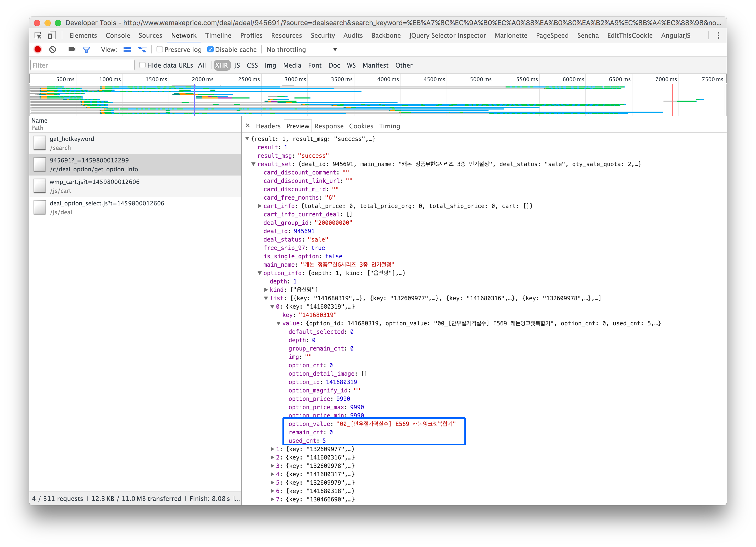Viewport: 756px width, 547px height.
Task: Click the red record network log icon
Action: coord(38,49)
